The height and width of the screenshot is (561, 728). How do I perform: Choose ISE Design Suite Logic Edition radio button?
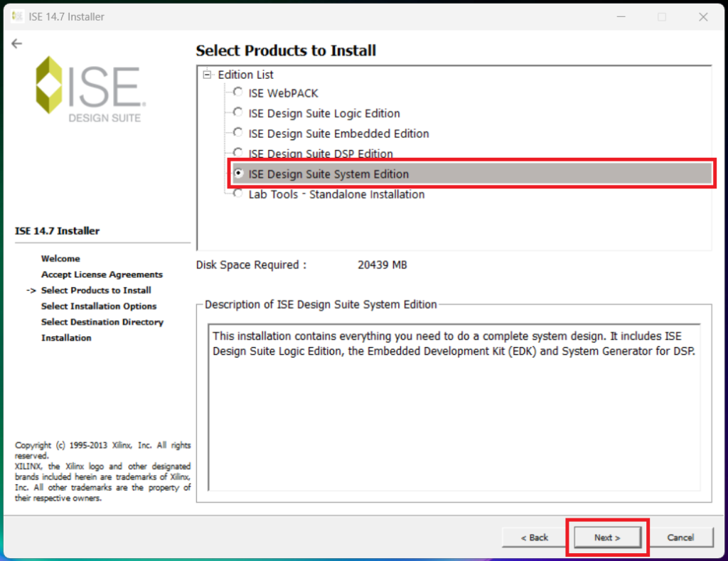(x=237, y=112)
